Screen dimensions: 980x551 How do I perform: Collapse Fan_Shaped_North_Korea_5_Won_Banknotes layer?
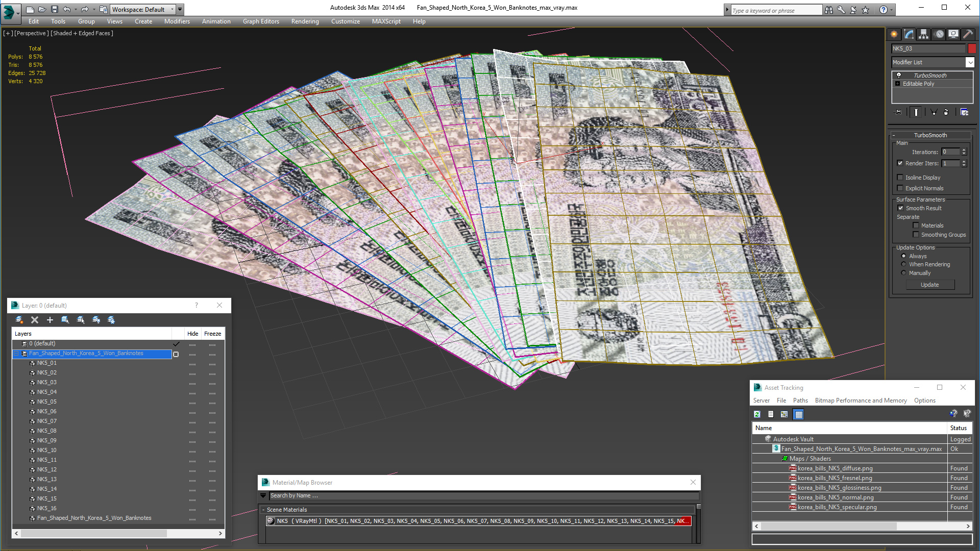(x=16, y=354)
